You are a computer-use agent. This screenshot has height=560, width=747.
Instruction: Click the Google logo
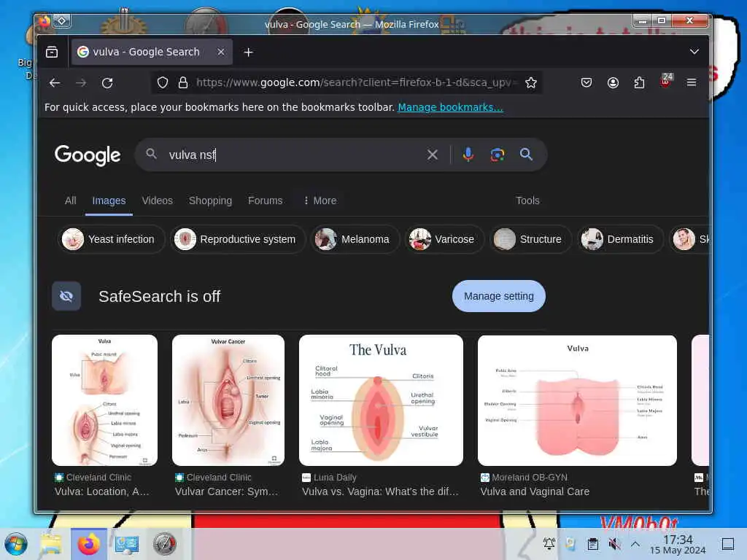coord(88,155)
